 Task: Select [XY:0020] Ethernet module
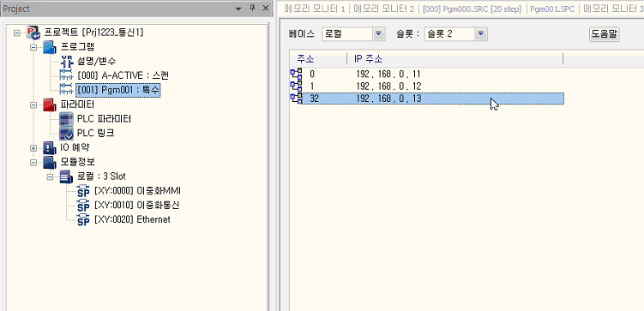(132, 219)
